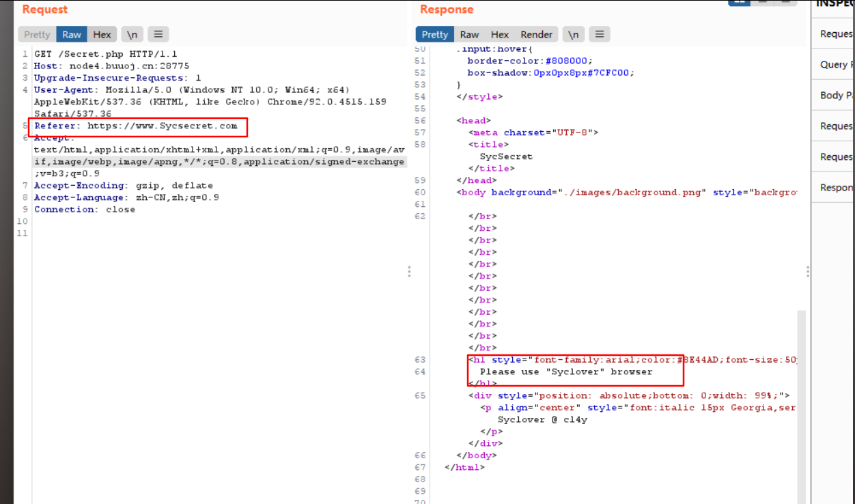Screen dimensions: 855x504
Task: Click the Accept-Language: zh-CN,zh;q=0.9 line
Action: click(126, 197)
